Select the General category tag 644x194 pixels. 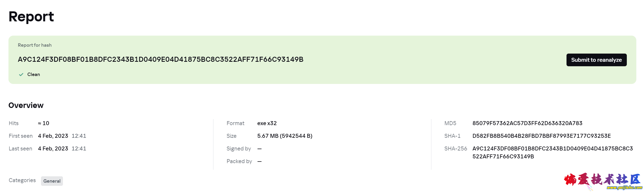coord(52,181)
